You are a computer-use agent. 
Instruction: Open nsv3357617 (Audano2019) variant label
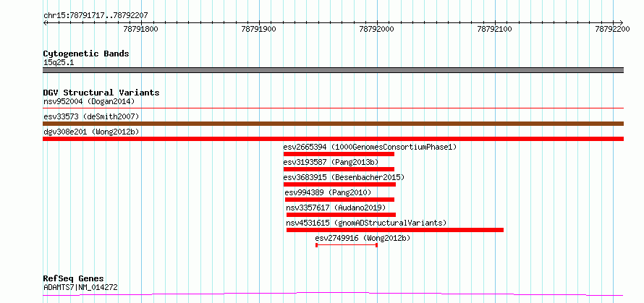(x=336, y=208)
